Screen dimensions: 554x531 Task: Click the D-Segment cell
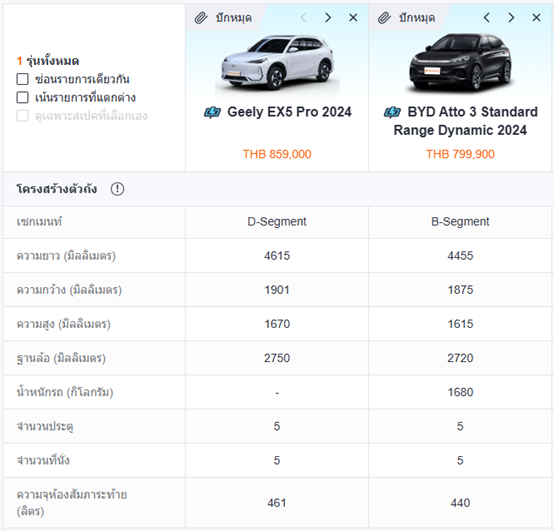tap(277, 222)
